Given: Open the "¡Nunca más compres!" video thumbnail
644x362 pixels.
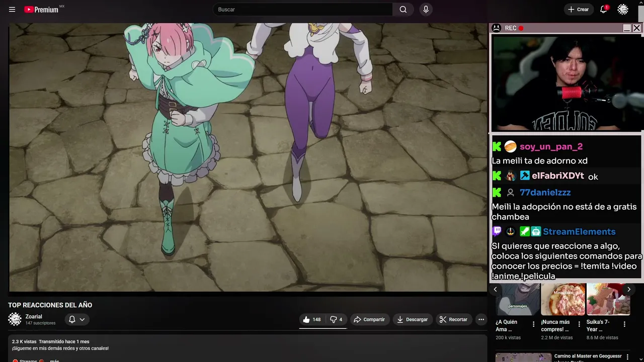Looking at the screenshot, I should coord(563,299).
